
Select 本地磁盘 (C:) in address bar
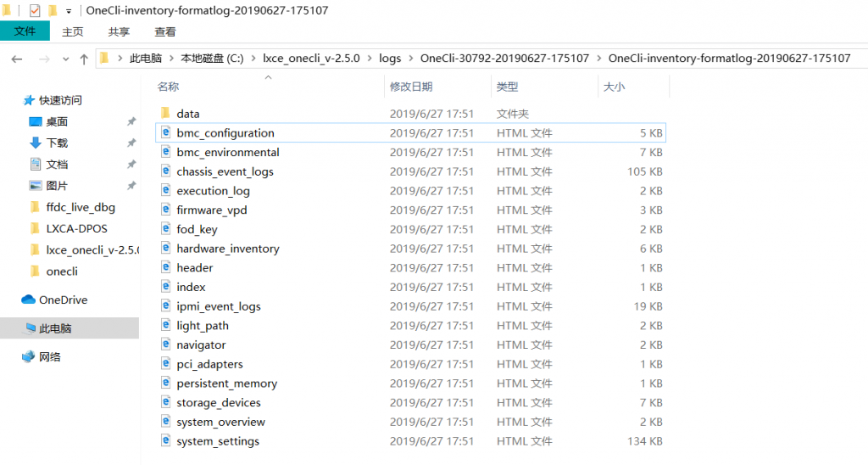(212, 59)
